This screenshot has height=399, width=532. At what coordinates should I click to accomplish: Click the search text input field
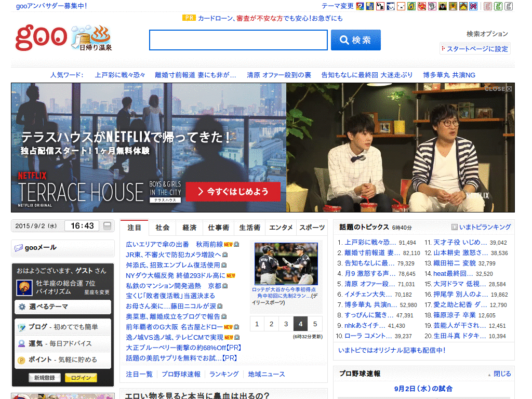click(x=238, y=40)
